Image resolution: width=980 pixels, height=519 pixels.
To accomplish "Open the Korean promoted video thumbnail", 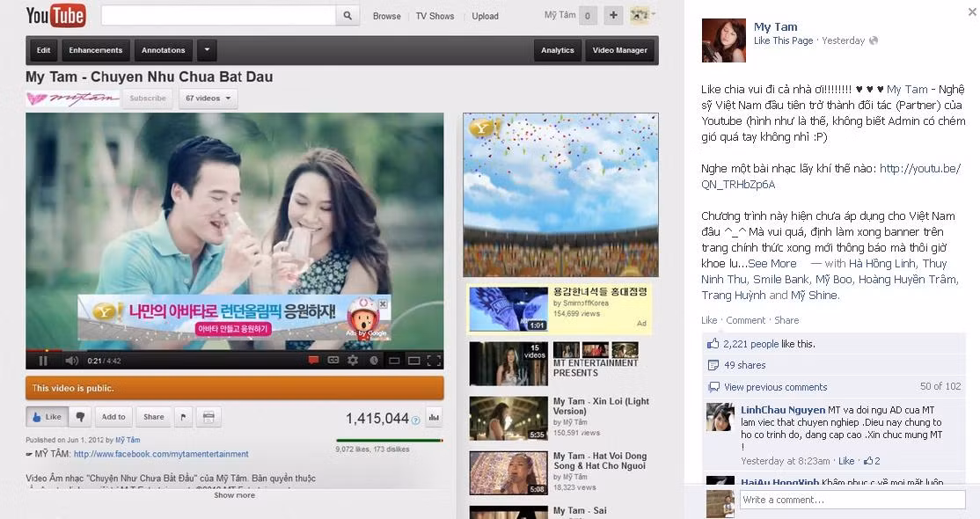I will (x=508, y=309).
